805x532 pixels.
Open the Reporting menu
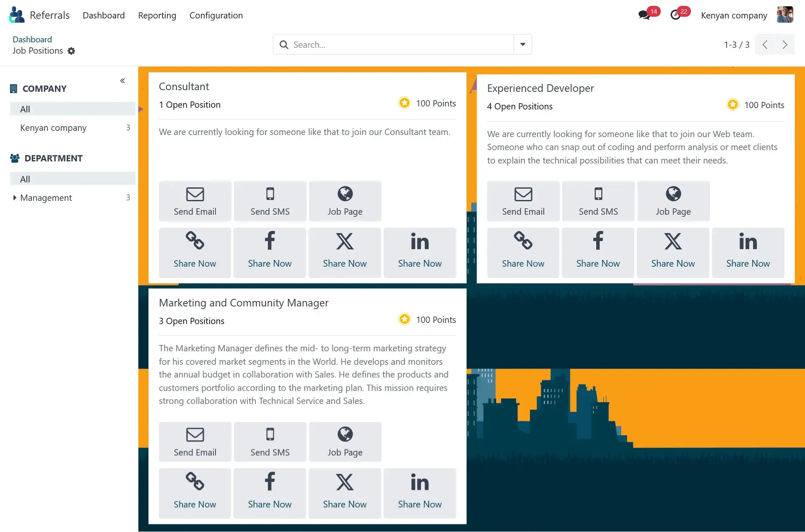pos(157,16)
